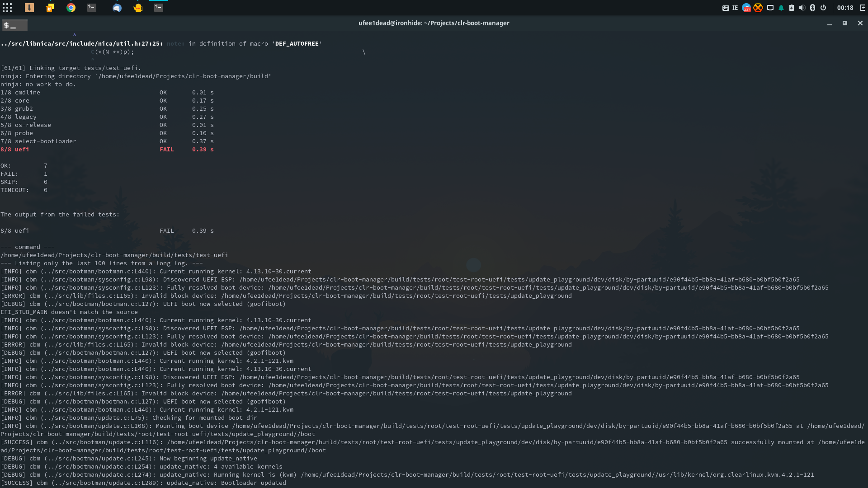Click the terminal menu button in titlebar
This screenshot has height=488, width=868.
[x=15, y=25]
